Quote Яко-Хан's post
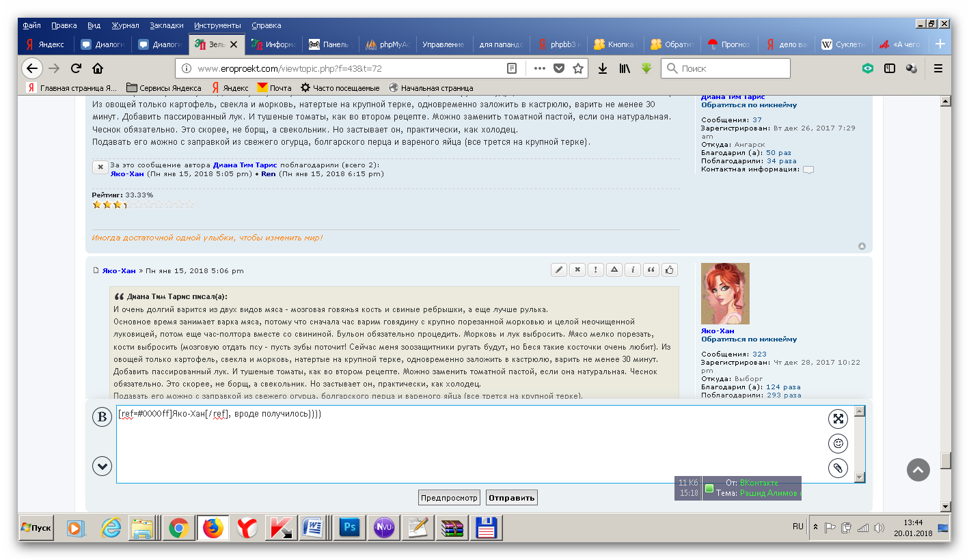This screenshot has width=969, height=560. coord(651,270)
